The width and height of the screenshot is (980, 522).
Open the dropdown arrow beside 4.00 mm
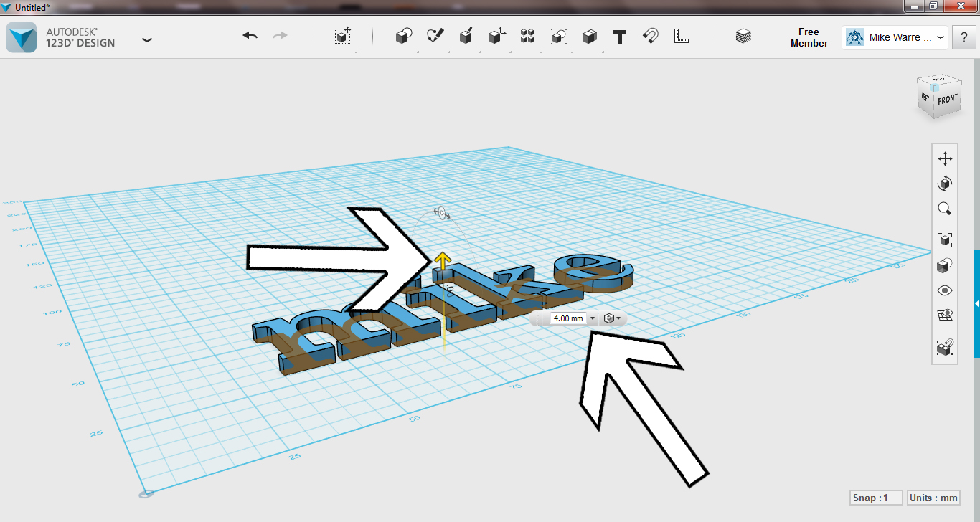pyautogui.click(x=593, y=318)
